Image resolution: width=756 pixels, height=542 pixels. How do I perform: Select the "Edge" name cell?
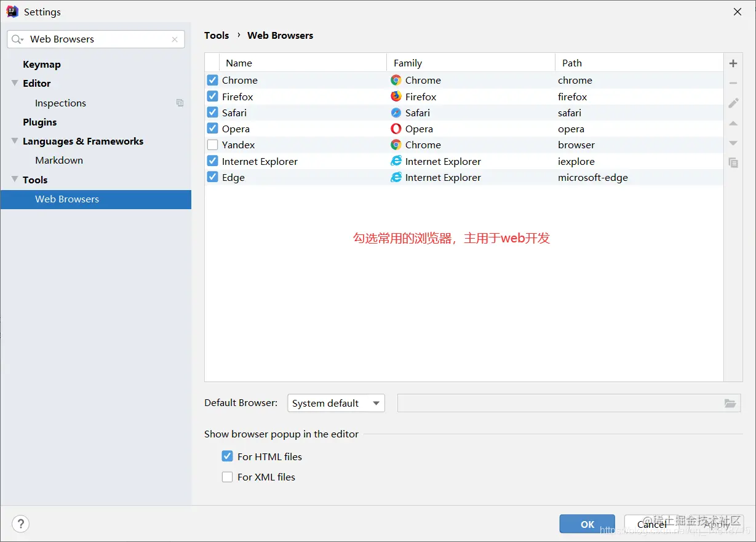tap(233, 177)
